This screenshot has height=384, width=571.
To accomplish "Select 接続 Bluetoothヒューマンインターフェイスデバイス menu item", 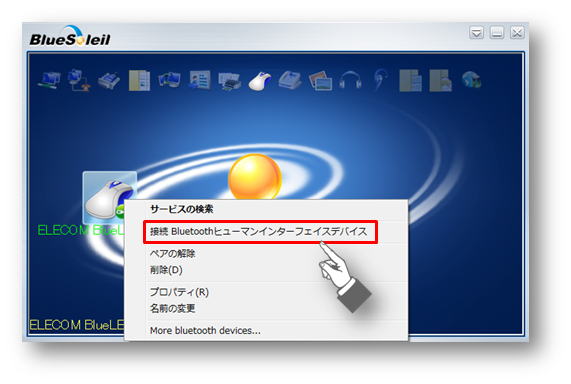I will click(260, 232).
